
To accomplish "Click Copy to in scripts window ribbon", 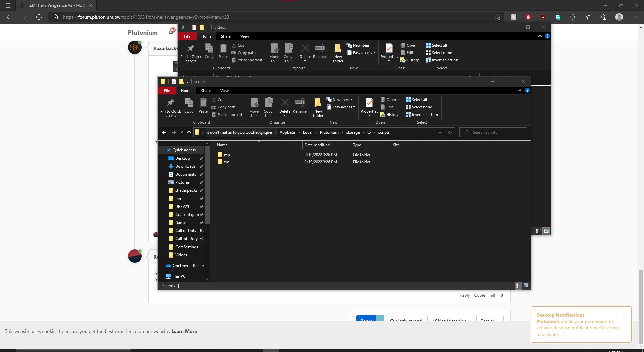I will (x=268, y=107).
